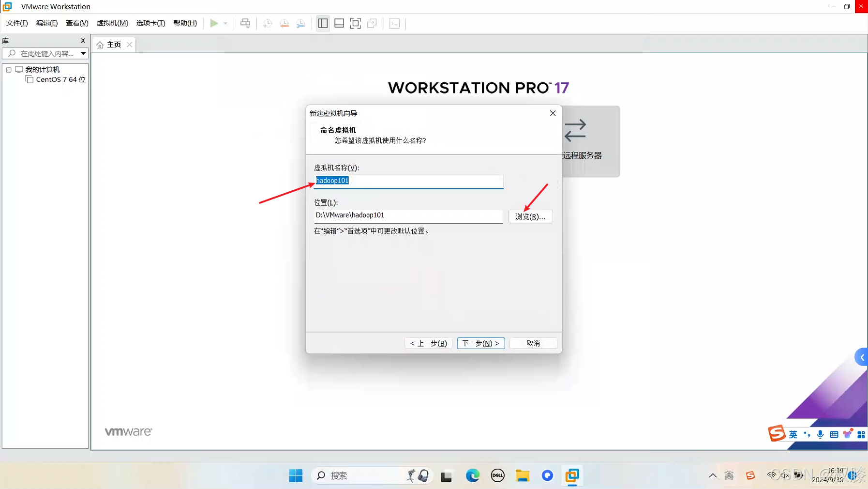Image resolution: width=868 pixels, height=489 pixels.
Task: Click the Unity mode toolbar icon
Action: click(x=372, y=23)
